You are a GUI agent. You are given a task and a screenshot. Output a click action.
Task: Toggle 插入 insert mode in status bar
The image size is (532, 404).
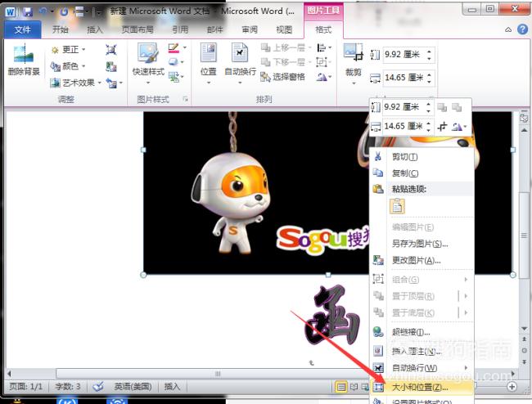click(172, 386)
